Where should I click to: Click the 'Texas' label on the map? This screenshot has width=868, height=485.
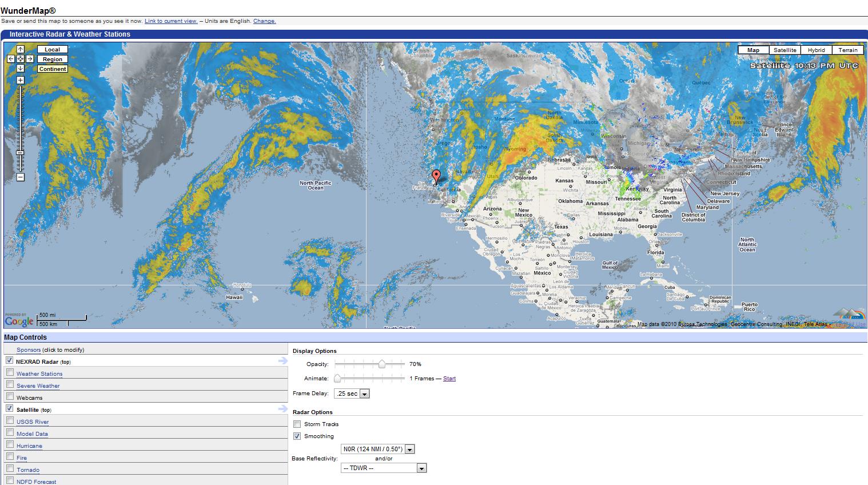tap(561, 226)
